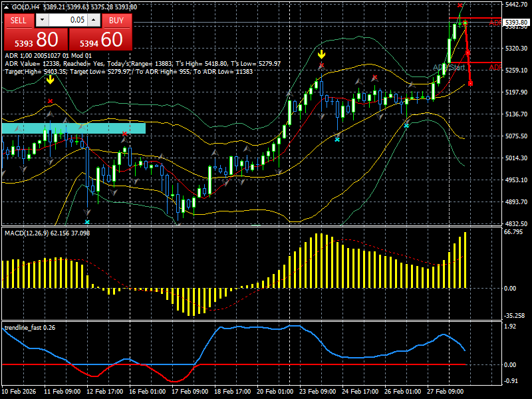532x399 pixels.
Task: Click the 5442.70 price scale label
Action: pos(516,5)
